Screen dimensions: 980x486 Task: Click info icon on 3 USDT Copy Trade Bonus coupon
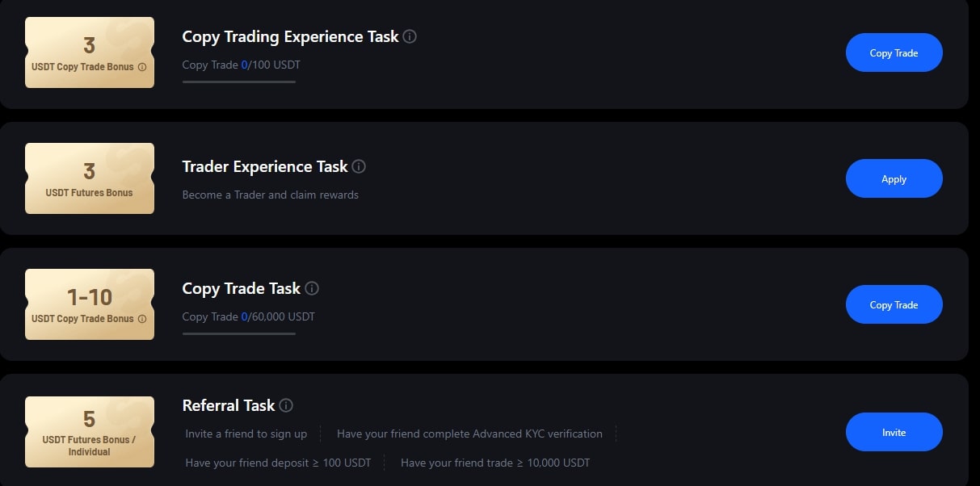[x=142, y=67]
